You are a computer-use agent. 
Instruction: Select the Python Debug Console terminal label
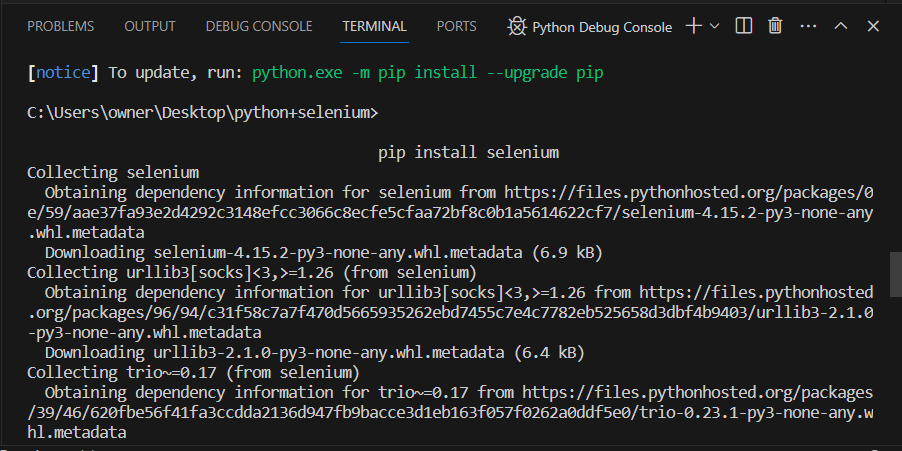pos(602,27)
